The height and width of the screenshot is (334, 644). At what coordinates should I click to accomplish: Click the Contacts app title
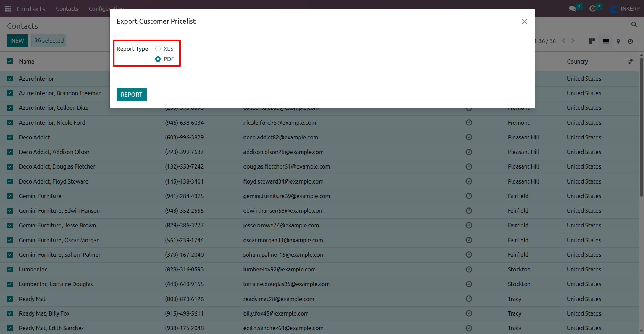pyautogui.click(x=31, y=9)
